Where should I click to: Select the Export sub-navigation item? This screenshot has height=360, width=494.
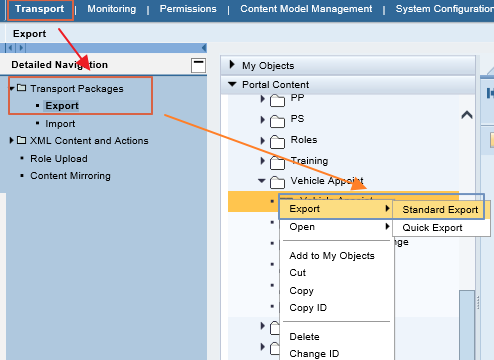coord(29,34)
